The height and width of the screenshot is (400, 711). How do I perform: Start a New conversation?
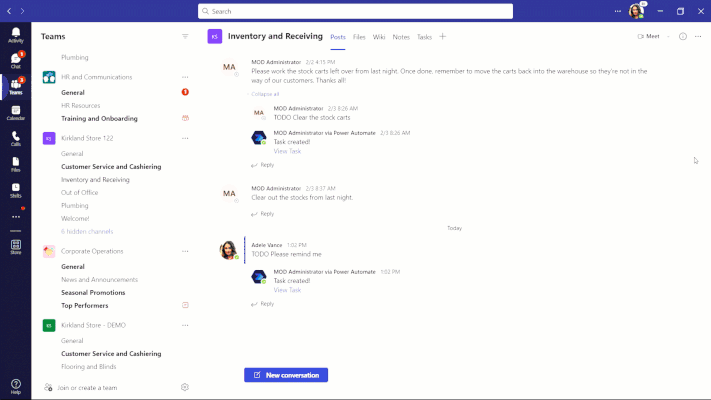coord(286,375)
